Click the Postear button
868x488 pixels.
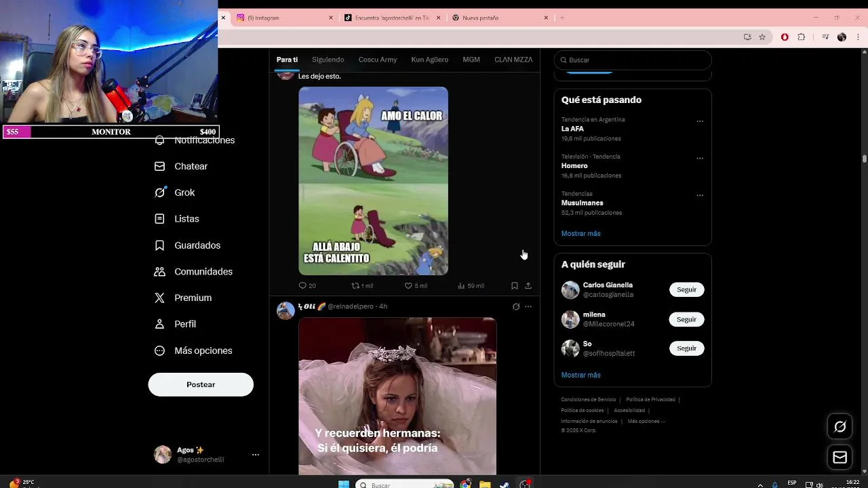(x=201, y=384)
